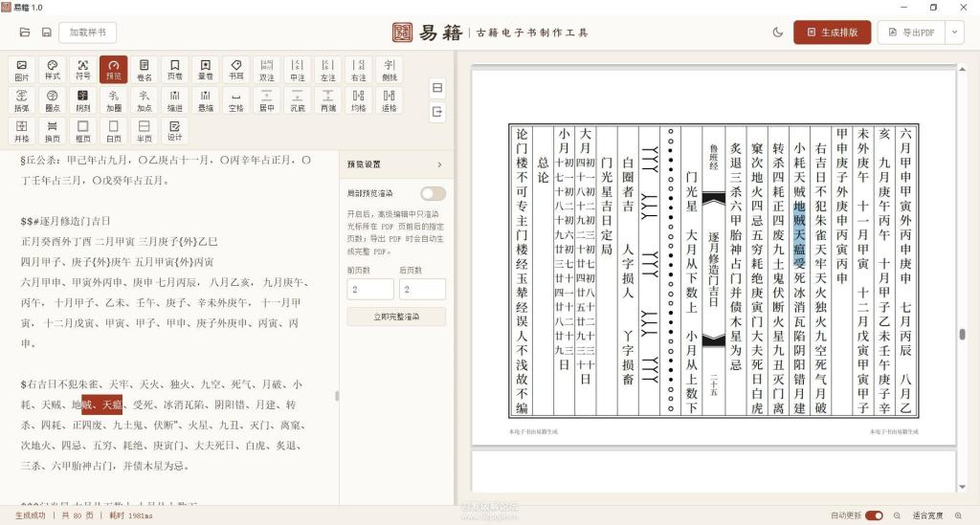
Task: Select the 符号 (symbol) tool
Action: 83,69
